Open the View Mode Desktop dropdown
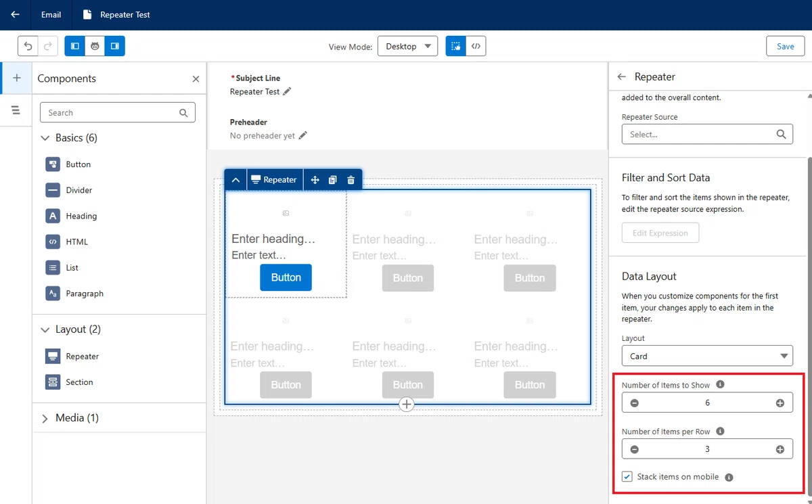Viewport: 812px width, 504px height. tap(407, 46)
